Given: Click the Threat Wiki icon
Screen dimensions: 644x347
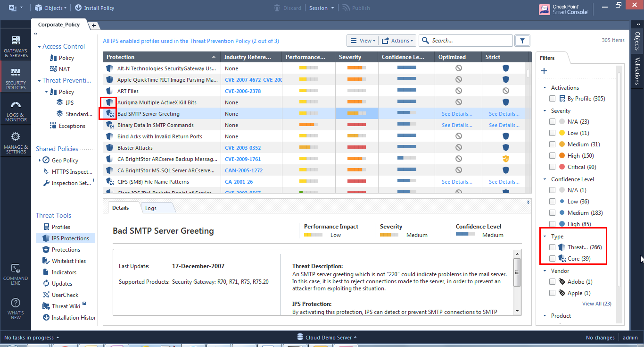Looking at the screenshot, I should coord(46,306).
